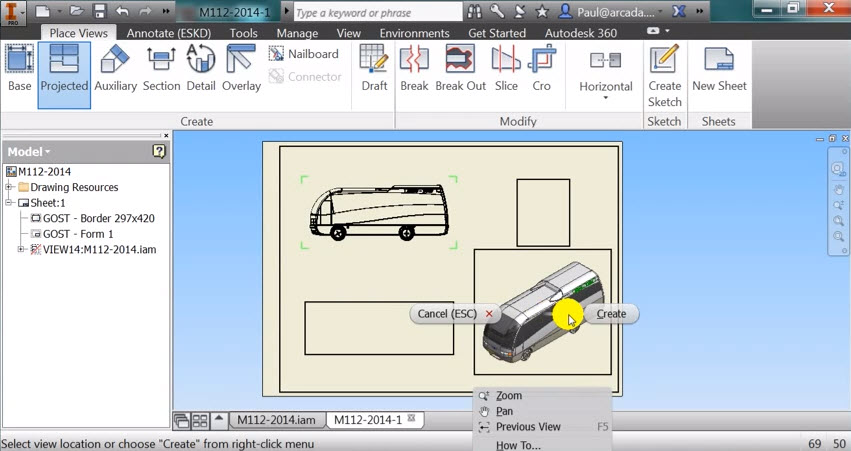This screenshot has width=851, height=451.
Task: Open a file from quick access
Action: pyautogui.click(x=77, y=11)
